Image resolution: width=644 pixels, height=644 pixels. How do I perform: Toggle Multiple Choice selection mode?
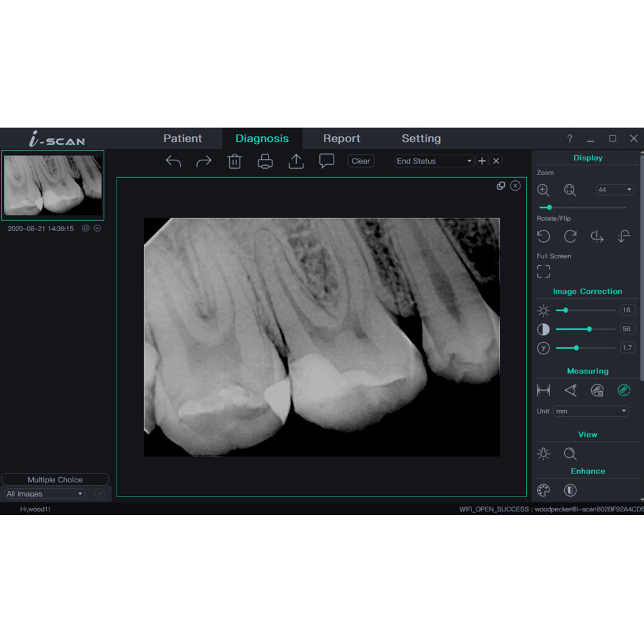click(55, 480)
